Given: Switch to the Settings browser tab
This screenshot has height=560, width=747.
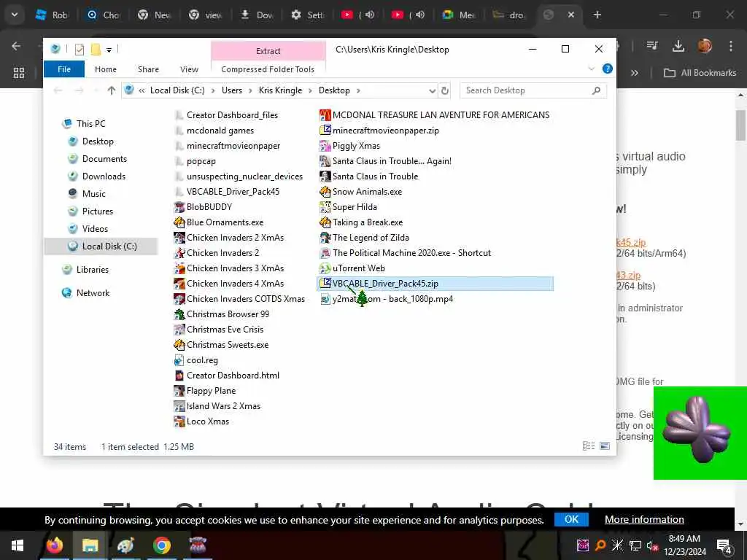Looking at the screenshot, I should 308,15.
